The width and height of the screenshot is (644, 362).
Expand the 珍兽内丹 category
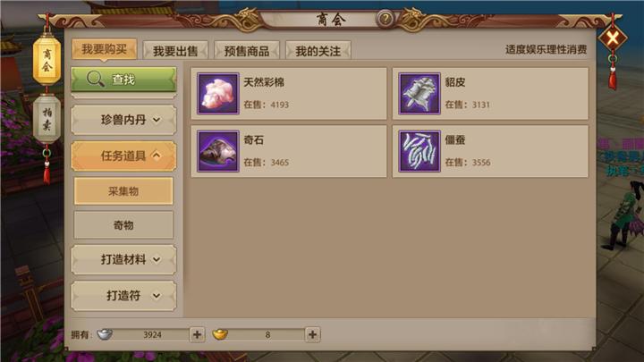123,120
